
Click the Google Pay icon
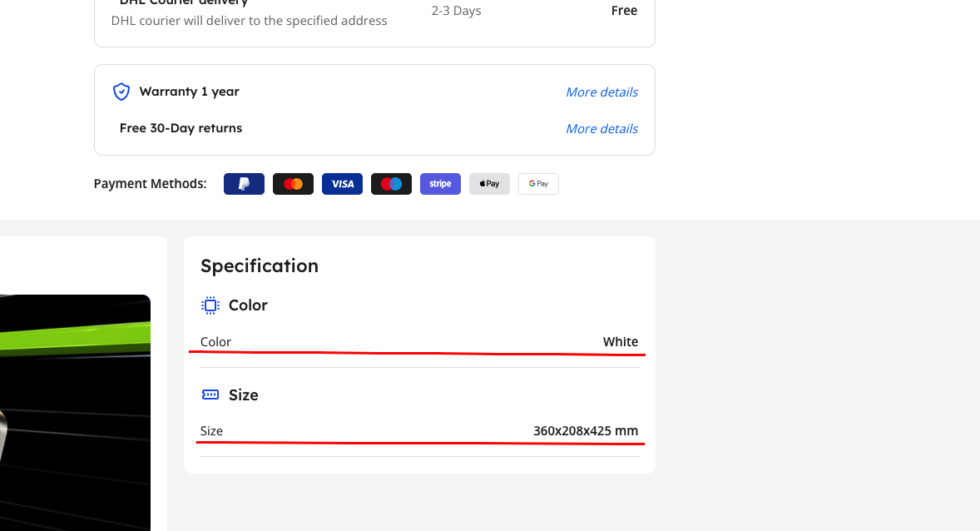tap(538, 184)
